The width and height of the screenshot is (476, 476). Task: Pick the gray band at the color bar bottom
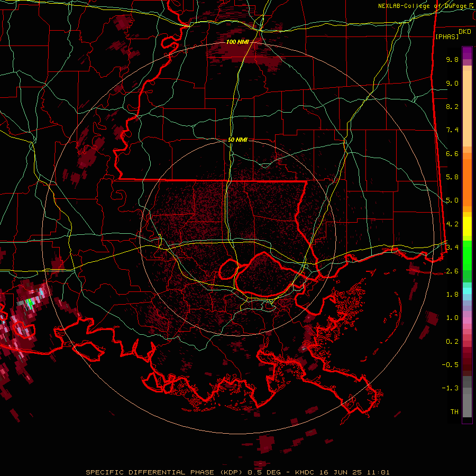point(467,405)
